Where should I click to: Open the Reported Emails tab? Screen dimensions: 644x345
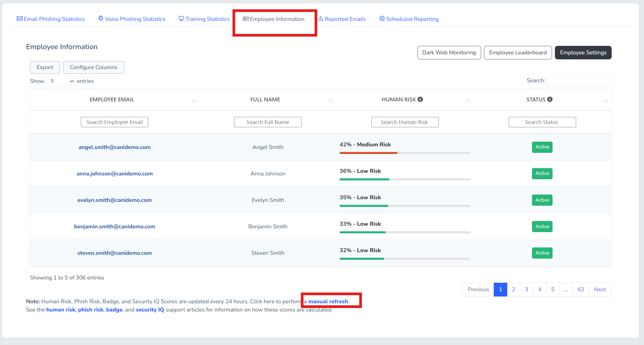tap(342, 19)
